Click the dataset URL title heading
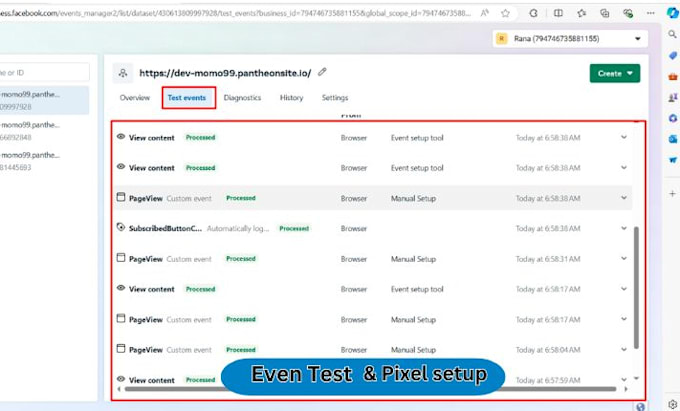 225,73
